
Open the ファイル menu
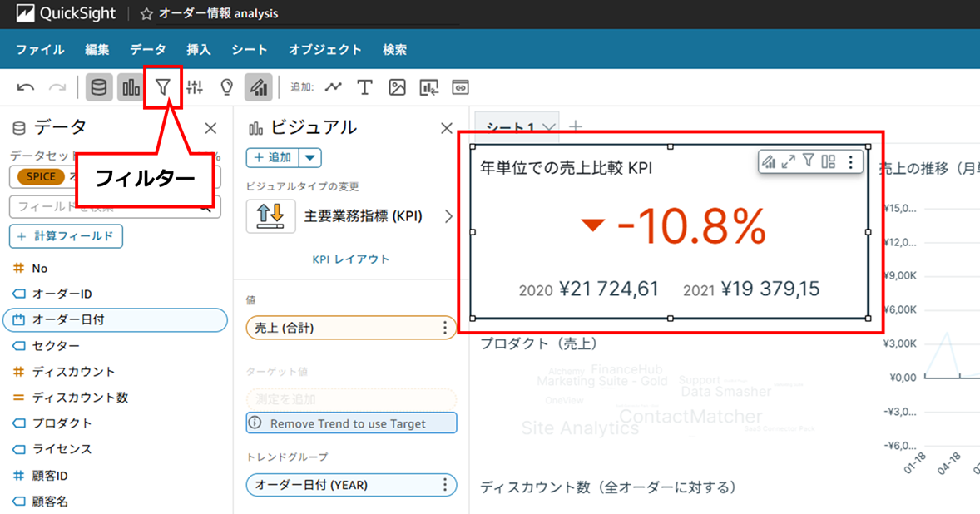tap(40, 49)
